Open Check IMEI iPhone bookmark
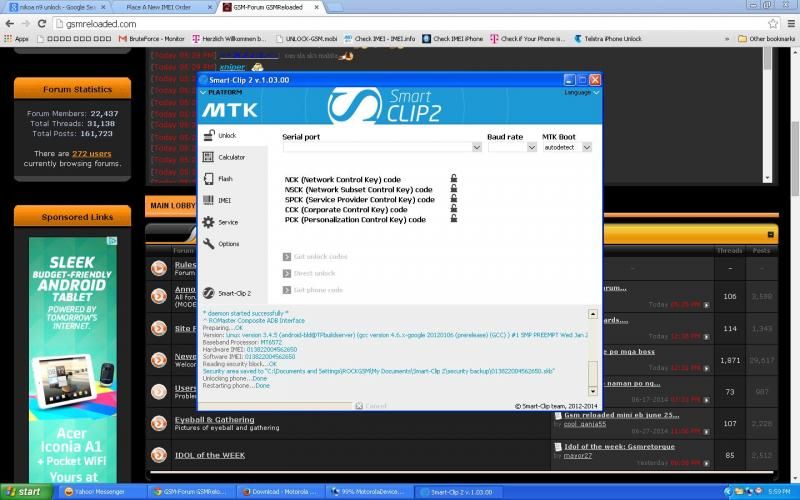The image size is (800, 500). click(453, 39)
